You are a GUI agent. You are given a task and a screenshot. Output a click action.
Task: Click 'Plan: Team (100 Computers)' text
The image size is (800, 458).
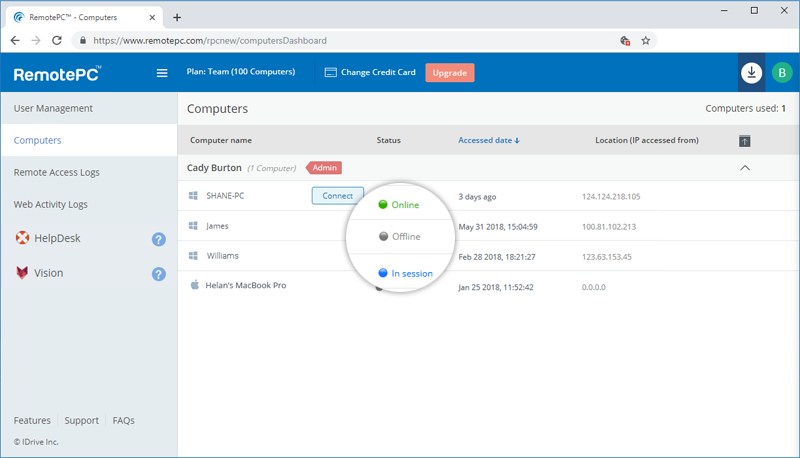[x=241, y=72]
